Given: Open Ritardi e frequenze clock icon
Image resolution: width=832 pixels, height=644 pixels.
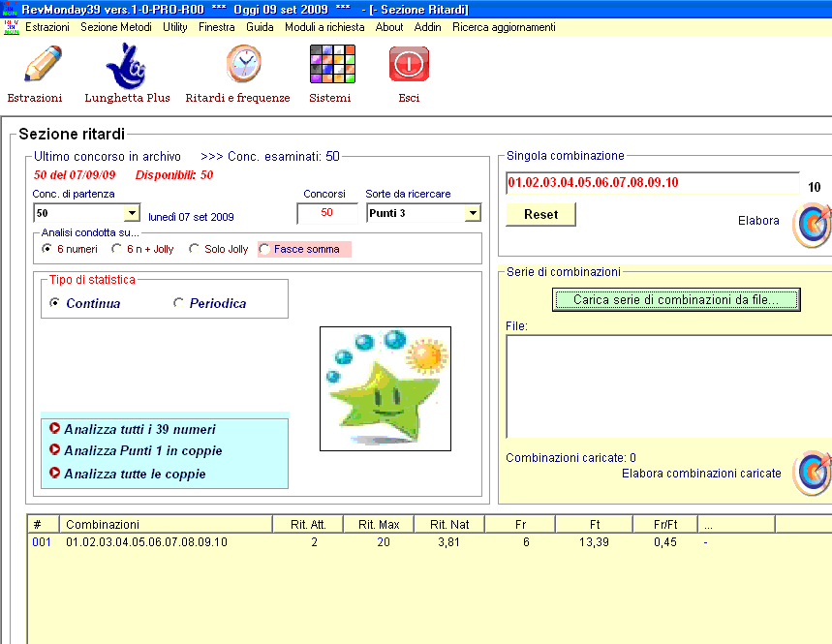Looking at the screenshot, I should pyautogui.click(x=243, y=64).
